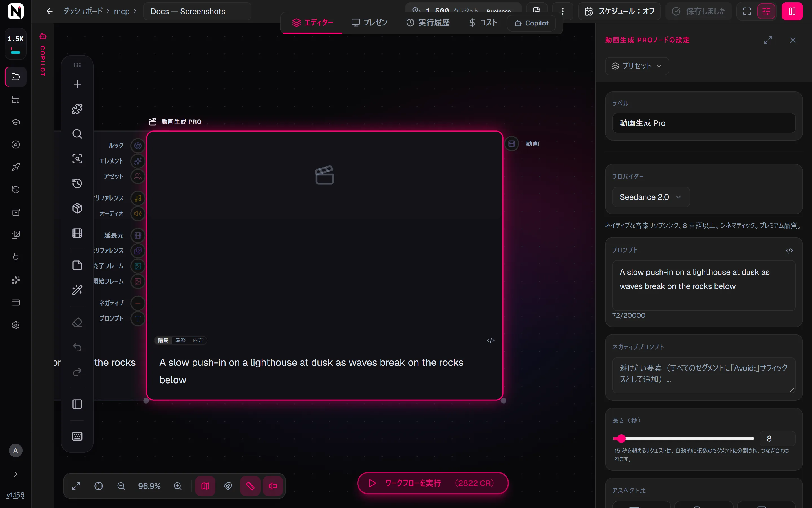812x508 pixels.
Task: Select the magic wand tool
Action: 77,290
